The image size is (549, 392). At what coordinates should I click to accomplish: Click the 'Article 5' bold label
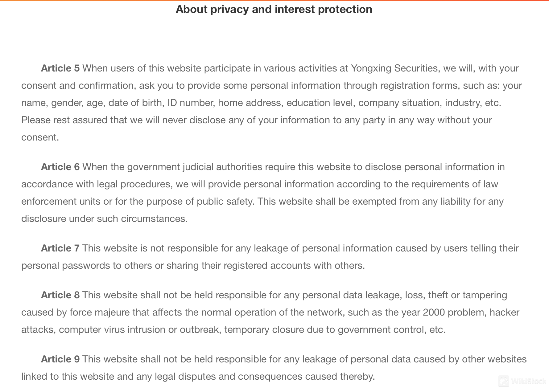[x=60, y=68]
